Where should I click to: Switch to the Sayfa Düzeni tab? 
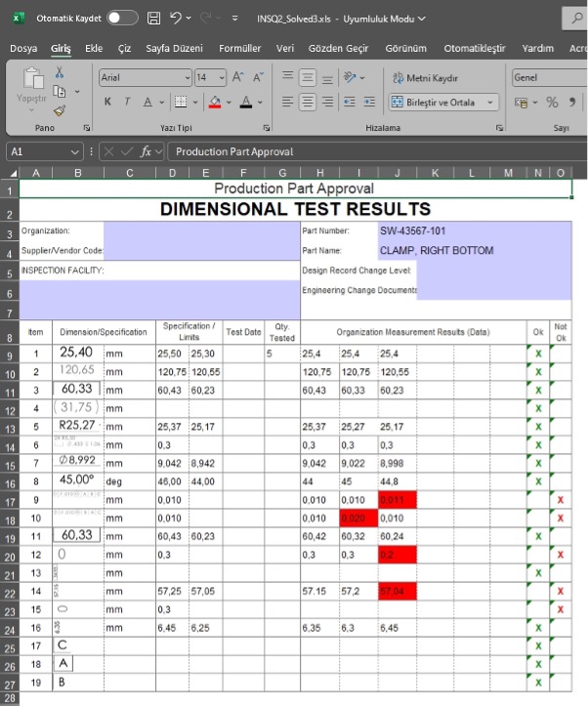[174, 48]
